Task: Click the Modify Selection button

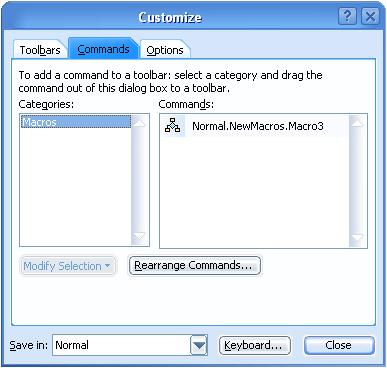Action: point(67,266)
